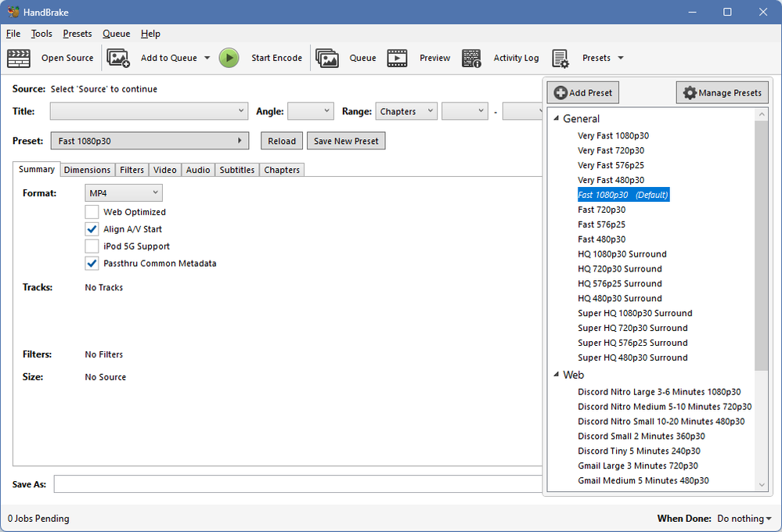The image size is (782, 532).
Task: Click the Preview label
Action: [435, 58]
